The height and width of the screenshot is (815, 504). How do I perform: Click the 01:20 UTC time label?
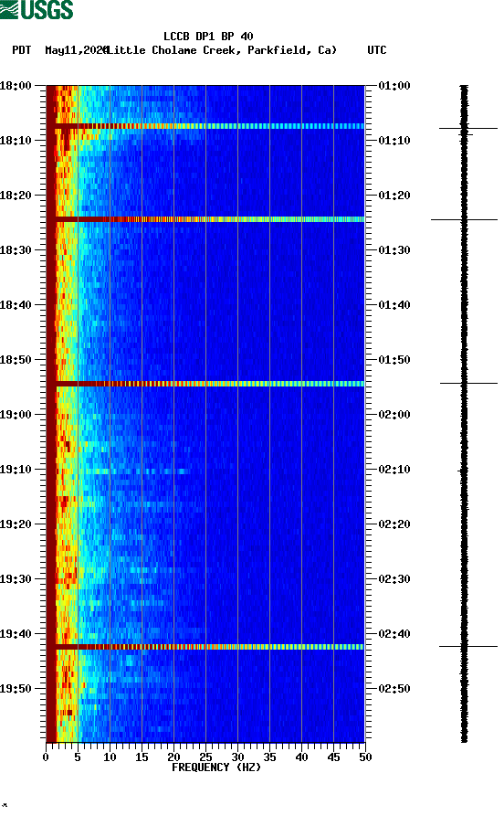[x=394, y=196]
